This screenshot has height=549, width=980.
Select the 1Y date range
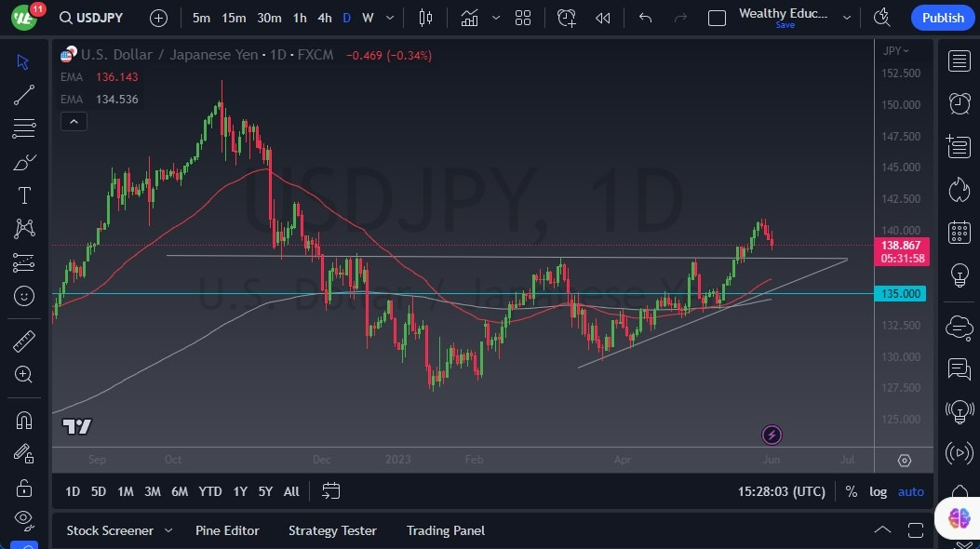point(239,491)
